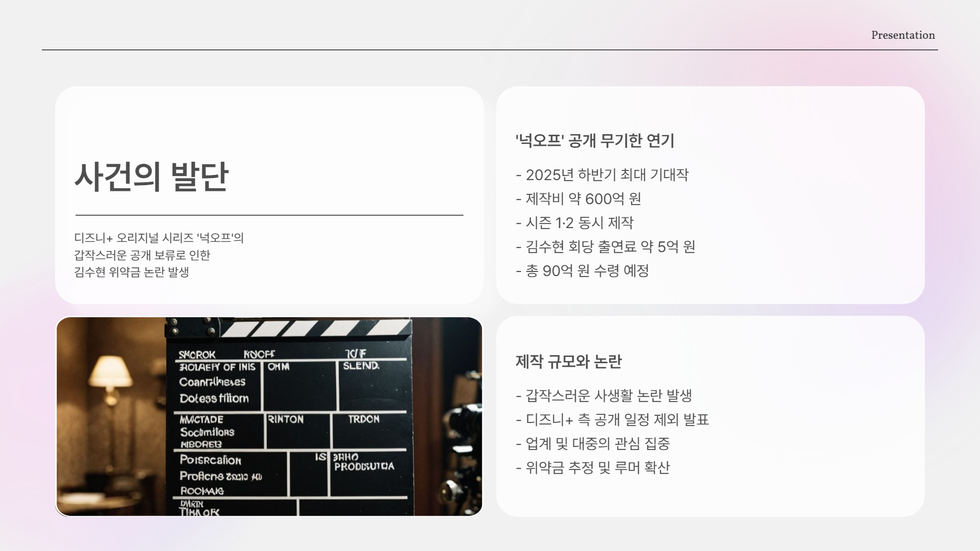The height and width of the screenshot is (551, 980).
Task: Click subtitle line '디즈니+ 오리지널 시리즈 '넉오프'의'
Action: 159,238
